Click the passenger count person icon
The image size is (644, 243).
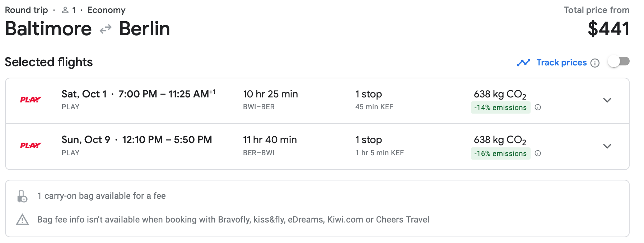click(x=65, y=10)
